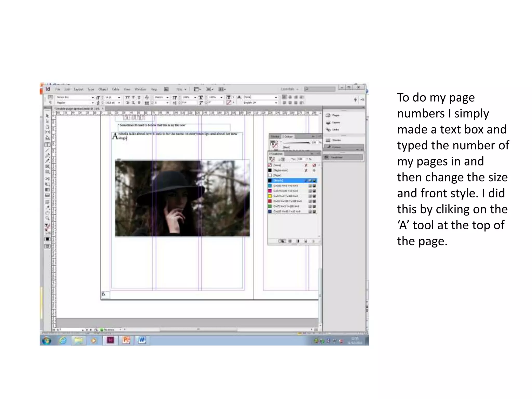Click the Underline button
Viewport: 532px width, 399px height.
pos(139,97)
